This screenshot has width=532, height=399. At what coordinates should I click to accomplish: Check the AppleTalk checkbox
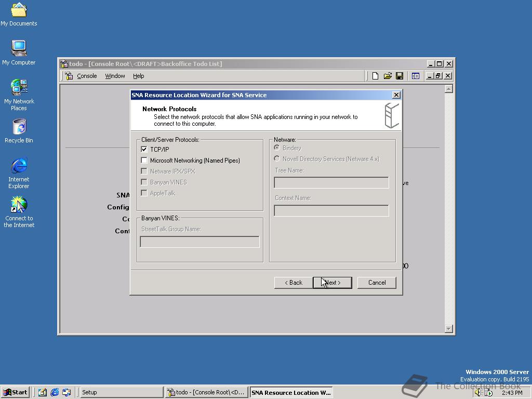pos(144,193)
